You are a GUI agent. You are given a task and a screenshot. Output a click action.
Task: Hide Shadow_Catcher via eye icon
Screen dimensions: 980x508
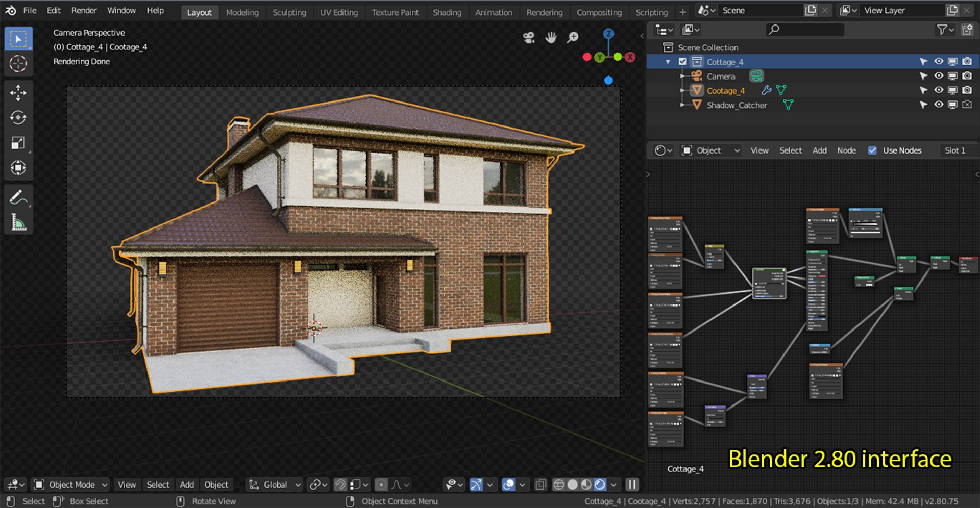[938, 105]
